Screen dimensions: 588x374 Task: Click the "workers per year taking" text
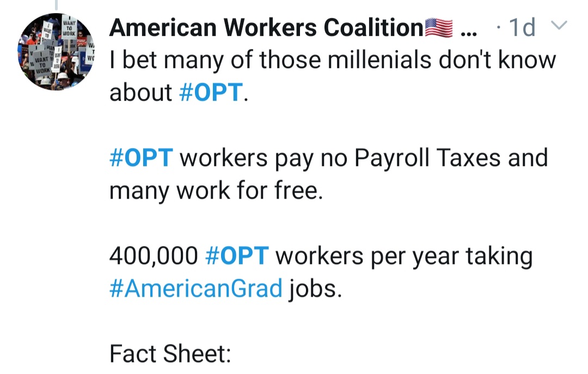[403, 256]
